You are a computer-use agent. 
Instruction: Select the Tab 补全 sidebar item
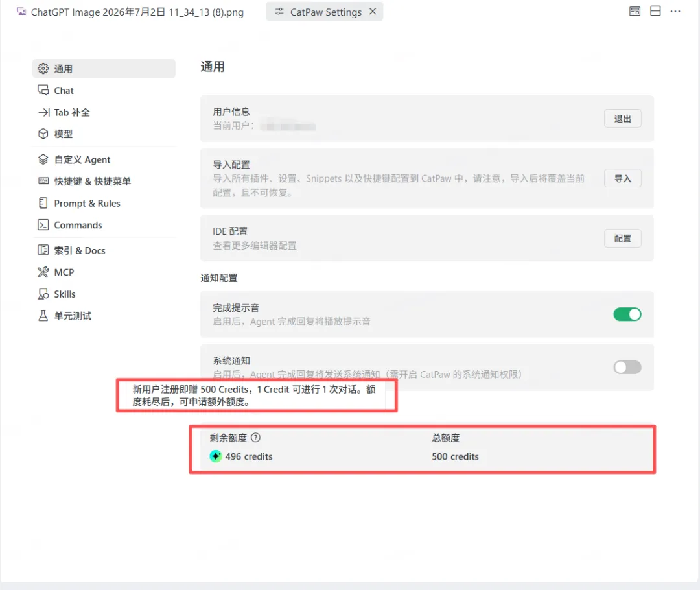click(x=104, y=112)
